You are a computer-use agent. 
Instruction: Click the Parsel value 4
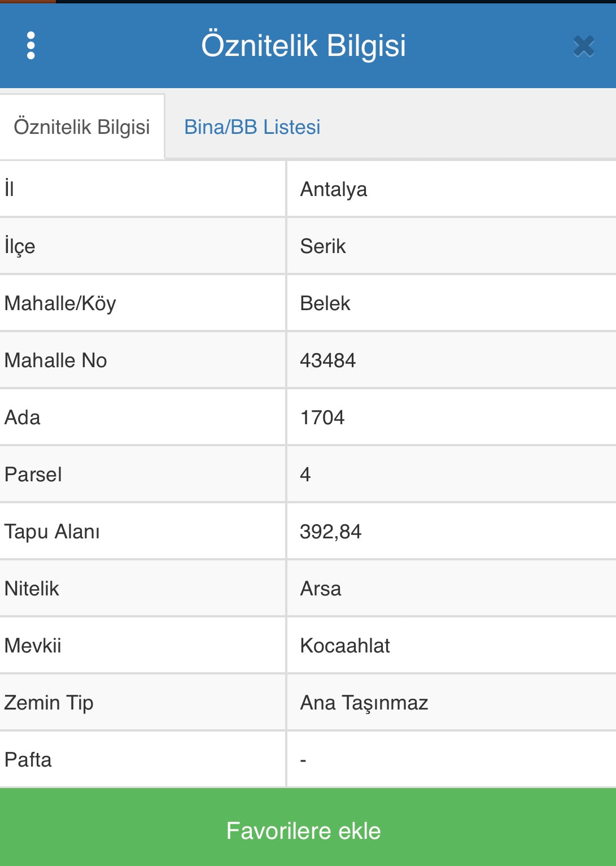coord(305,475)
